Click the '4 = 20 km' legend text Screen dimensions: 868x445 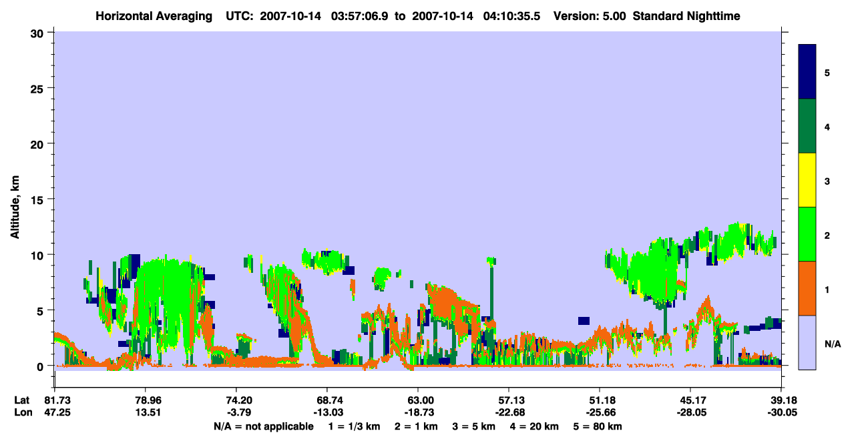(534, 426)
